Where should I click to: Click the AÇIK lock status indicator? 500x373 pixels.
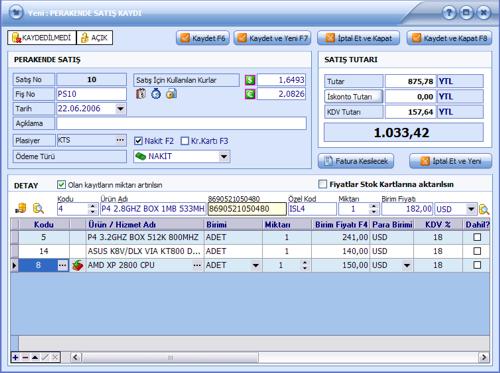95,38
